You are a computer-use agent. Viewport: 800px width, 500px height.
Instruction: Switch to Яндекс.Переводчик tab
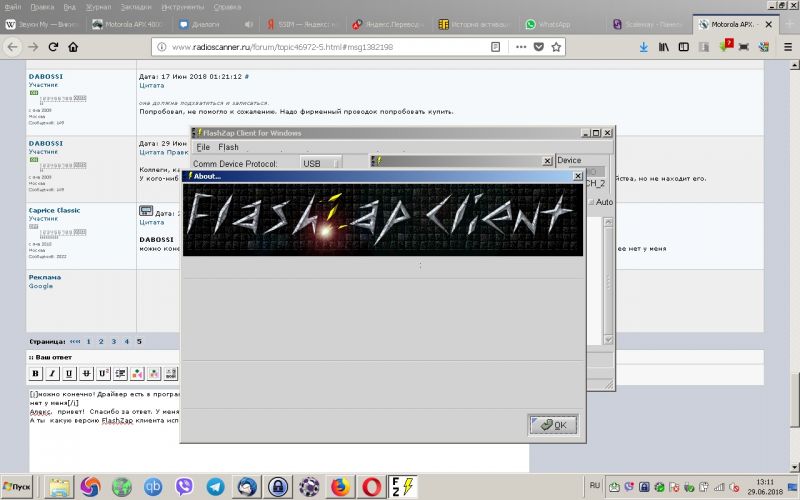pyautogui.click(x=389, y=24)
